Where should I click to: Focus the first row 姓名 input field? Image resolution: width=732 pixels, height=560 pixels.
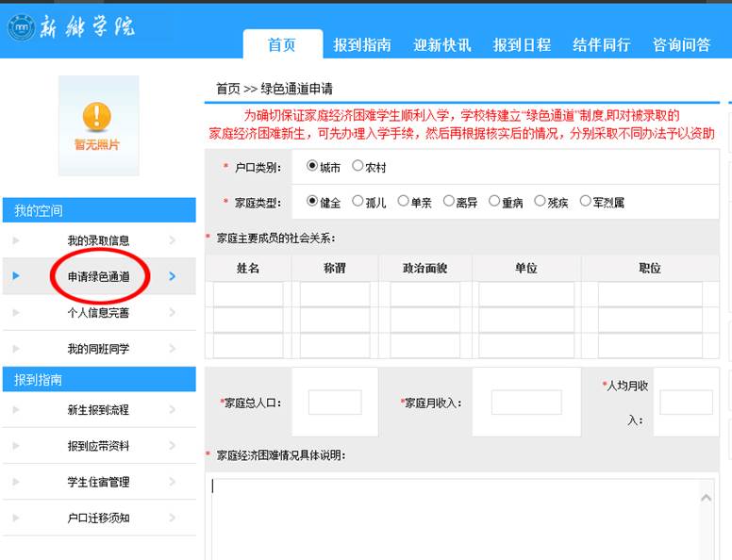pos(248,294)
